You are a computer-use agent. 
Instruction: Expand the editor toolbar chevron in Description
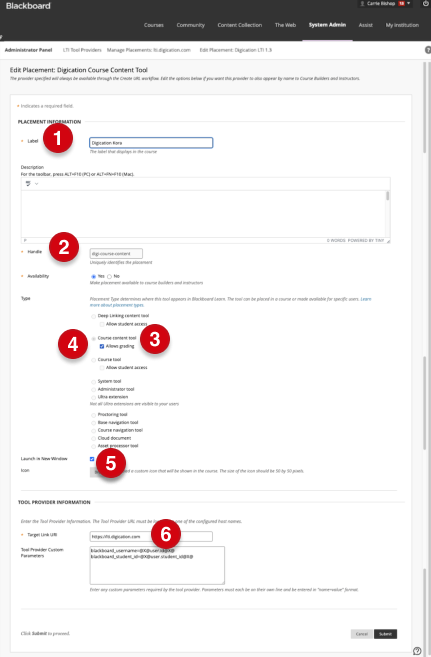36,184
